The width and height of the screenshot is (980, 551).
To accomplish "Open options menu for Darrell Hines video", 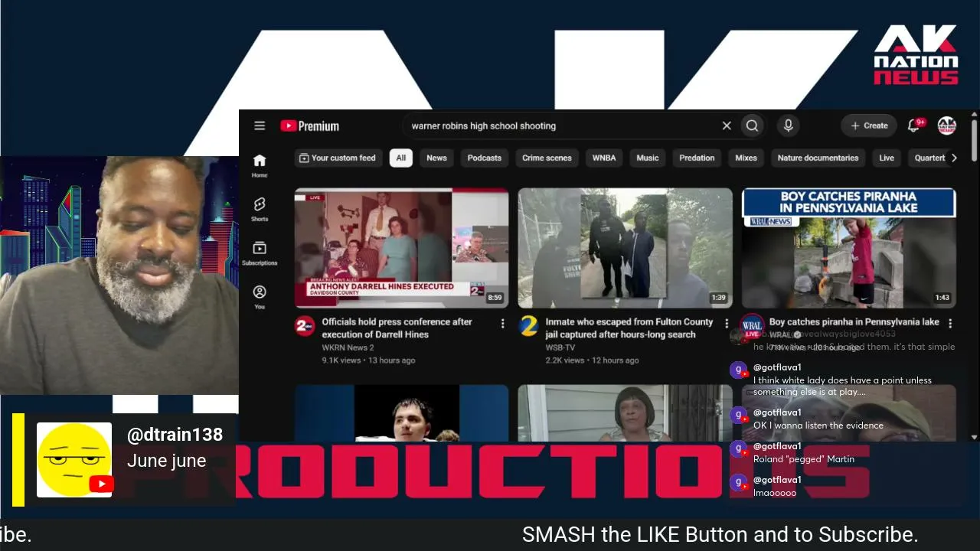I will [x=502, y=324].
